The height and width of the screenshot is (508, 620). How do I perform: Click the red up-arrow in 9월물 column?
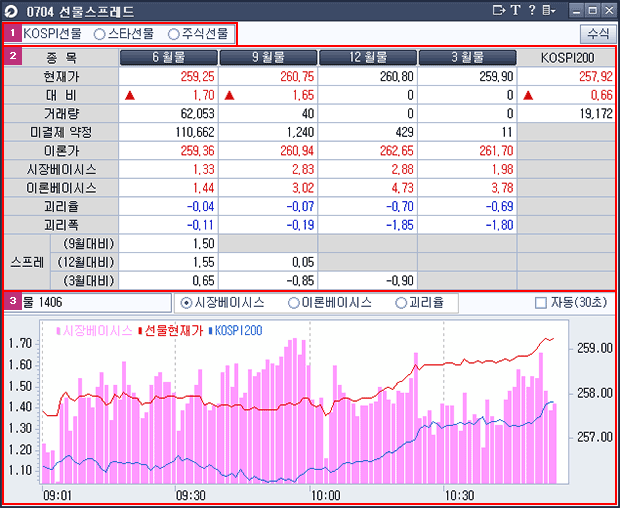tap(229, 95)
